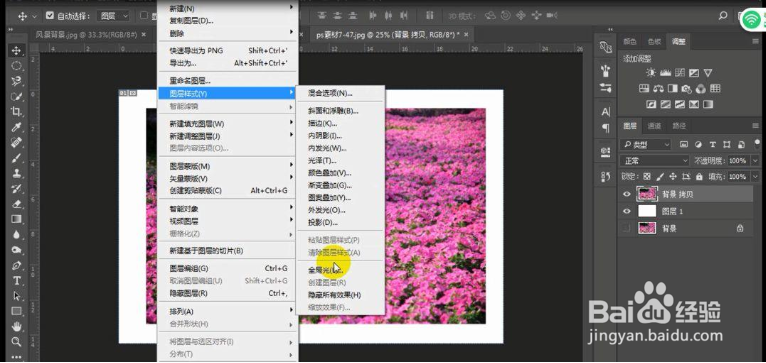Select the Brush tool
The width and height of the screenshot is (766, 363).
tap(17, 158)
